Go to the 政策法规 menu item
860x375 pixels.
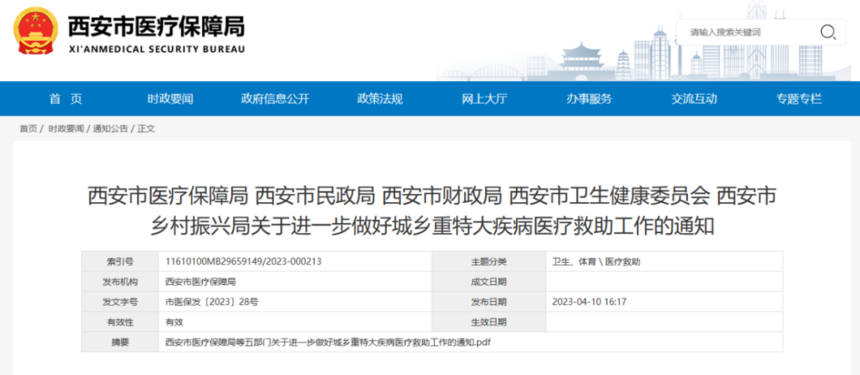pos(380,99)
